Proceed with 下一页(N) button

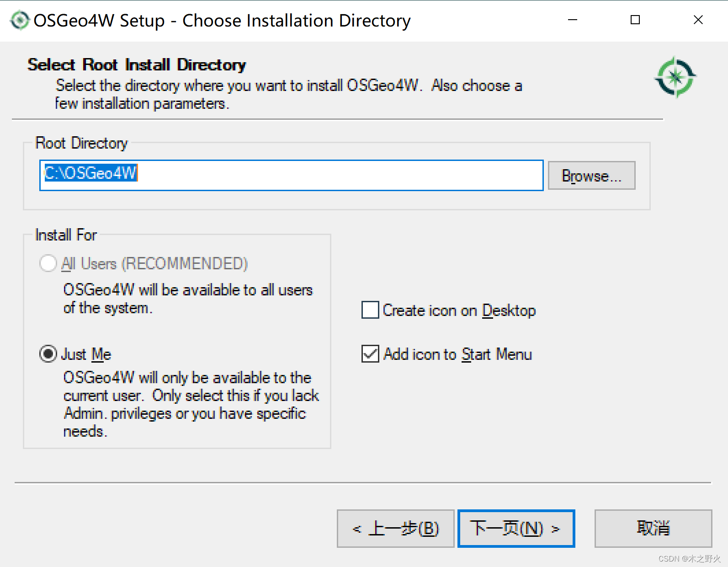(x=516, y=529)
